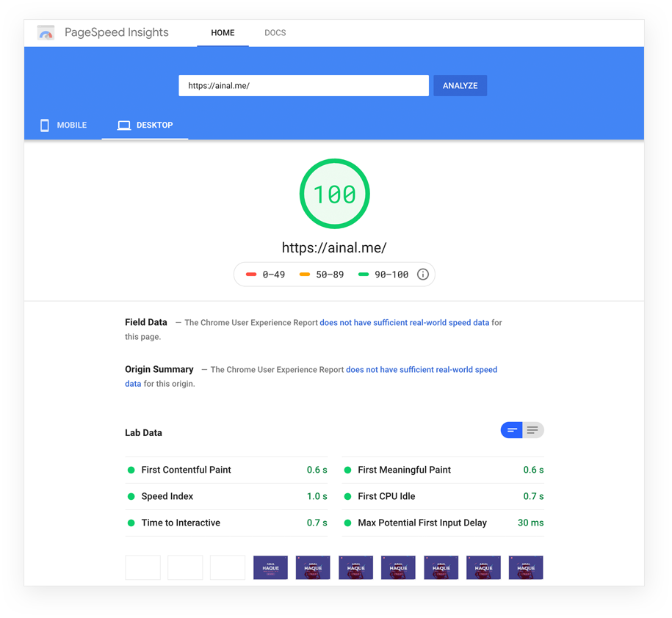Click the URL input field
672x618 pixels.
coord(303,86)
